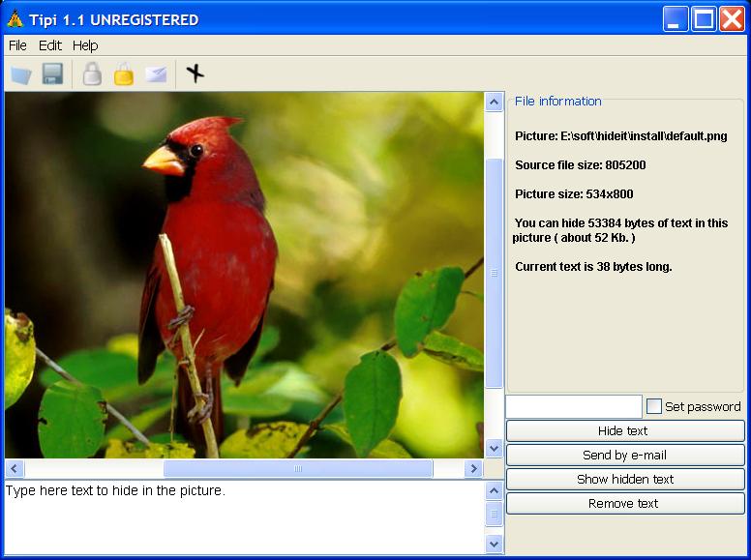Image resolution: width=751 pixels, height=560 pixels.
Task: Open picture with the folder icon
Action: [x=21, y=74]
